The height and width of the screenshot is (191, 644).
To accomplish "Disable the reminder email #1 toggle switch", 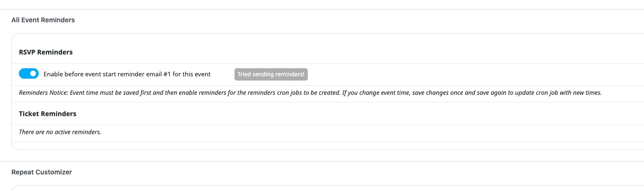I will point(29,74).
